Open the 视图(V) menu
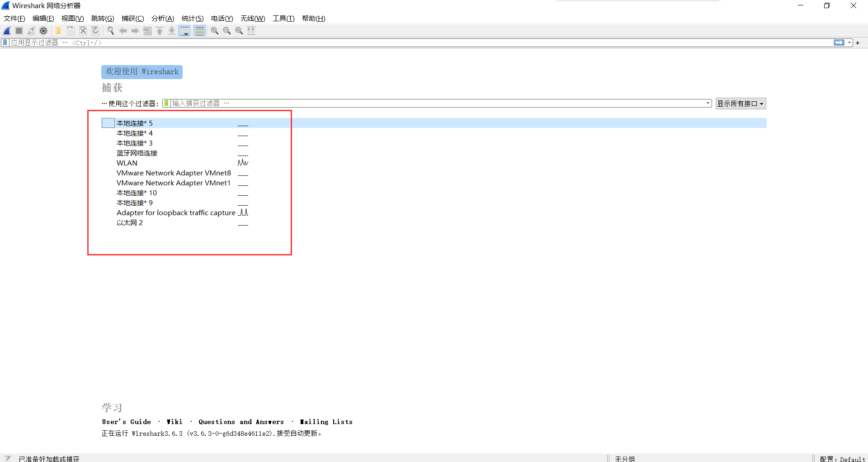The image size is (868, 462). tap(73, 18)
